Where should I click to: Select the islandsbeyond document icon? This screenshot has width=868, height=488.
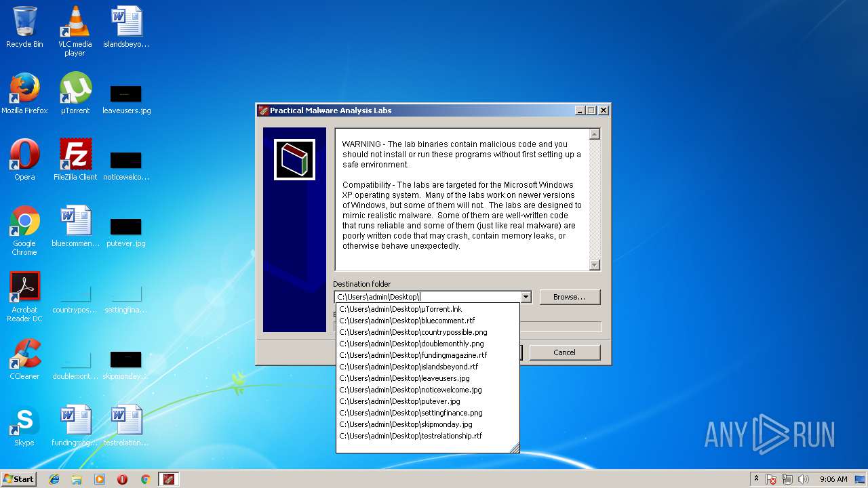click(x=126, y=27)
